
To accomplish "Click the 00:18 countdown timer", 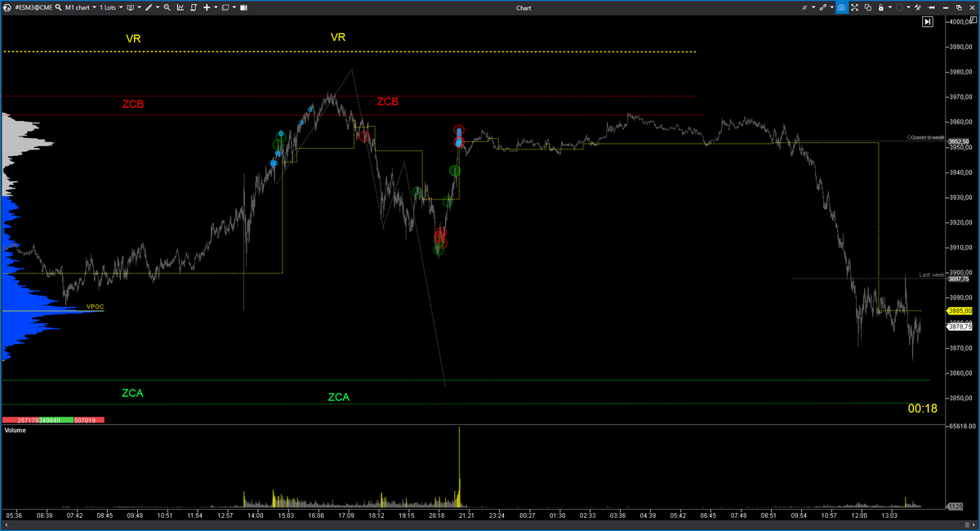I will coord(922,408).
